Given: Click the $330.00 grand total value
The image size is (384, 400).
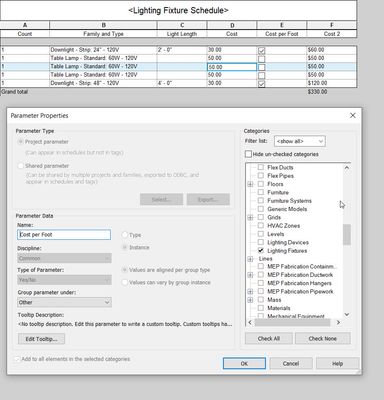Looking at the screenshot, I should point(317,91).
